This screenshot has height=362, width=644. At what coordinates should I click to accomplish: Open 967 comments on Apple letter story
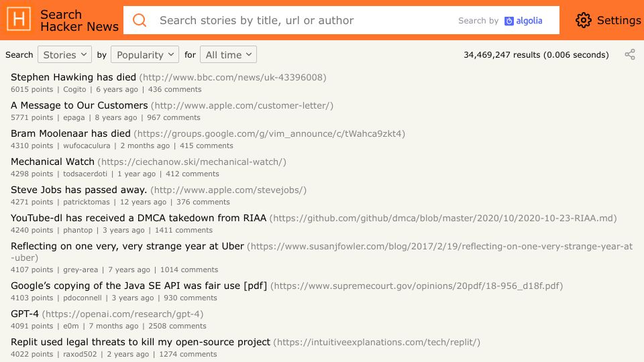click(174, 118)
